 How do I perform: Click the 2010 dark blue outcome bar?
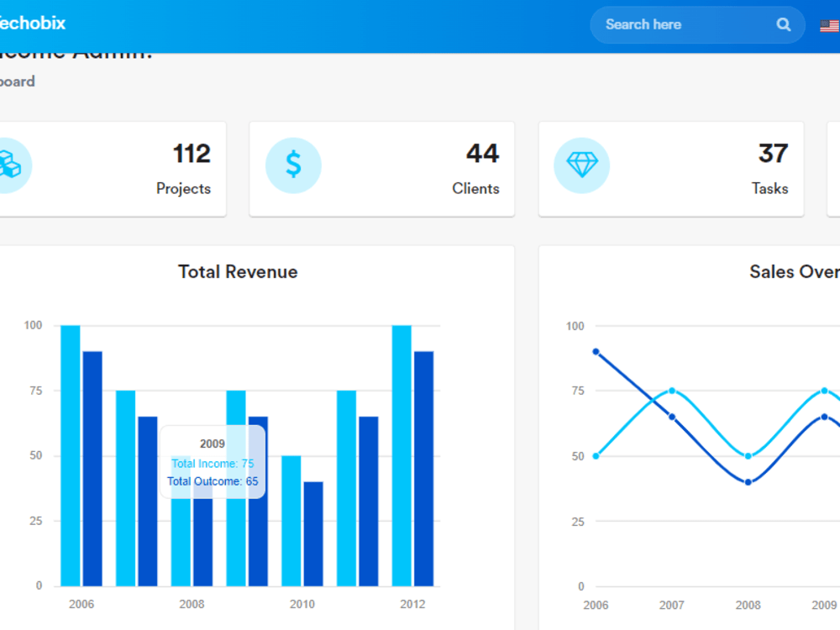pos(313,533)
